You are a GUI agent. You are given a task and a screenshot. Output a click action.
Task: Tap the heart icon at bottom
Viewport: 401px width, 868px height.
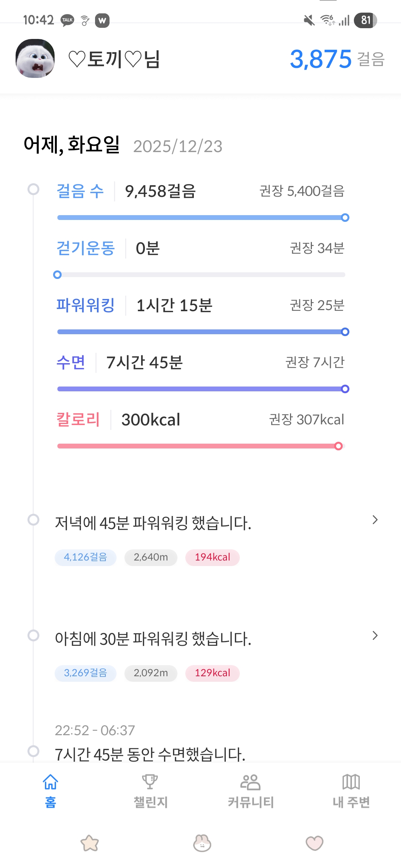314,843
